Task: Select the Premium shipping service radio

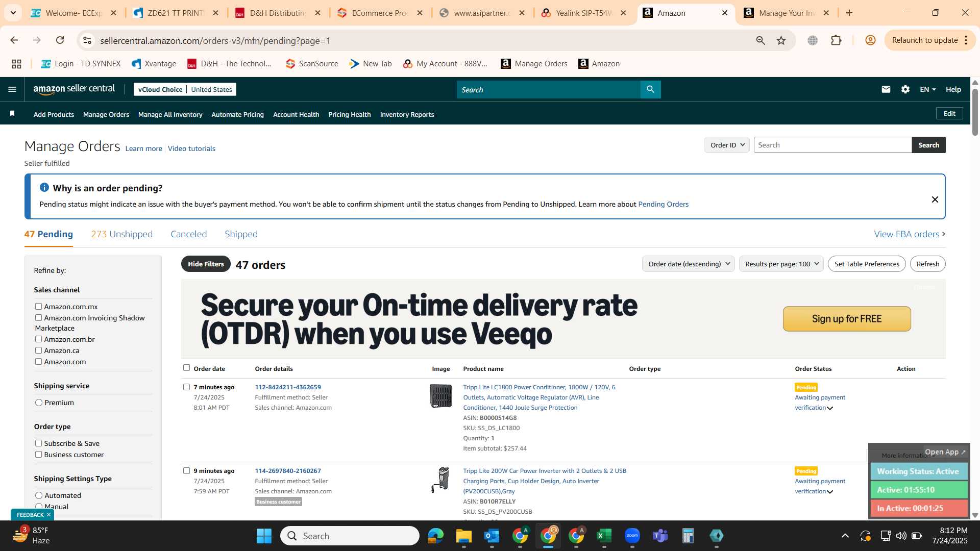Action: [x=39, y=403]
